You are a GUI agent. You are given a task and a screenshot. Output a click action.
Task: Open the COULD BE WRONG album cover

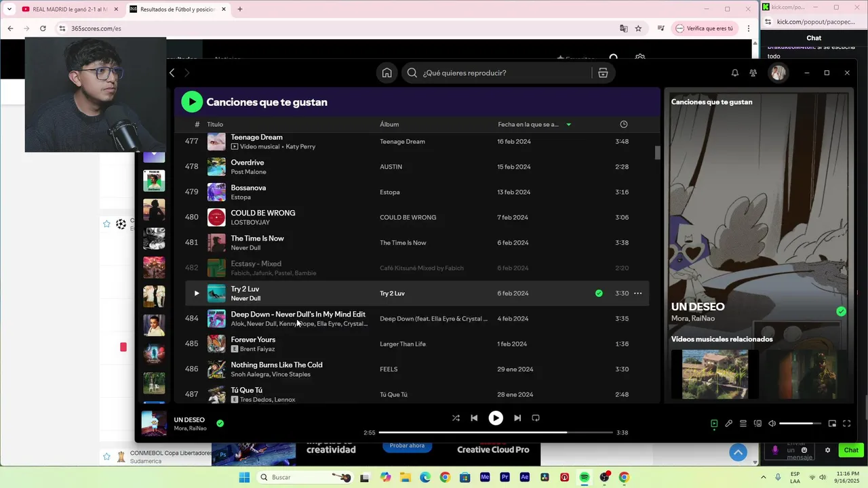(x=216, y=218)
